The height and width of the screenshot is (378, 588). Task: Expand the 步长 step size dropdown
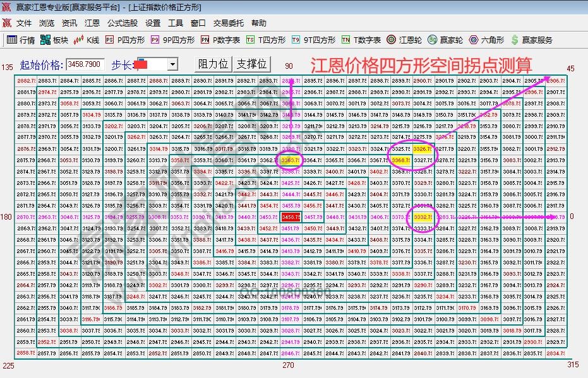click(174, 63)
